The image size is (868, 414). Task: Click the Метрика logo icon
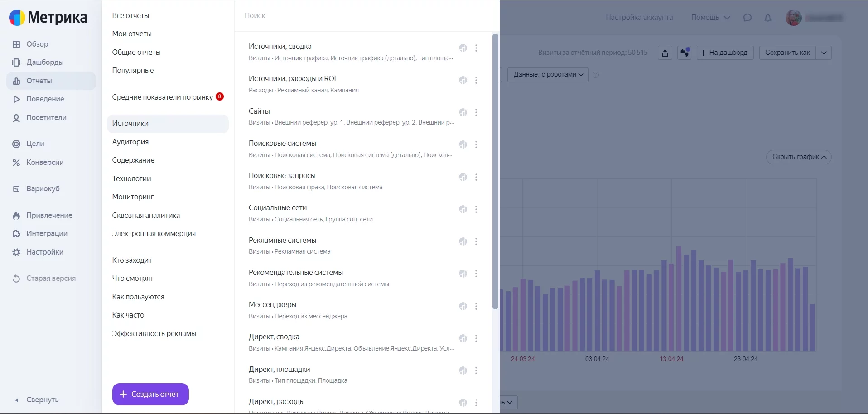click(x=17, y=18)
